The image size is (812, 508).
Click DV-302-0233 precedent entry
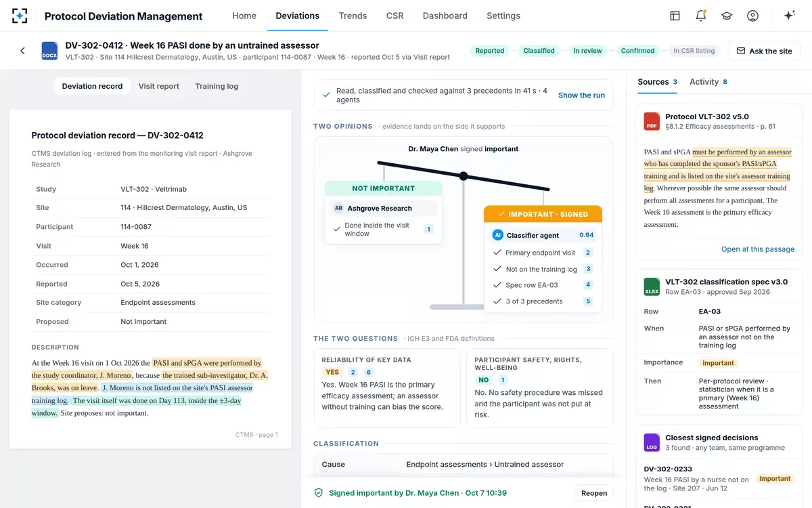click(718, 479)
